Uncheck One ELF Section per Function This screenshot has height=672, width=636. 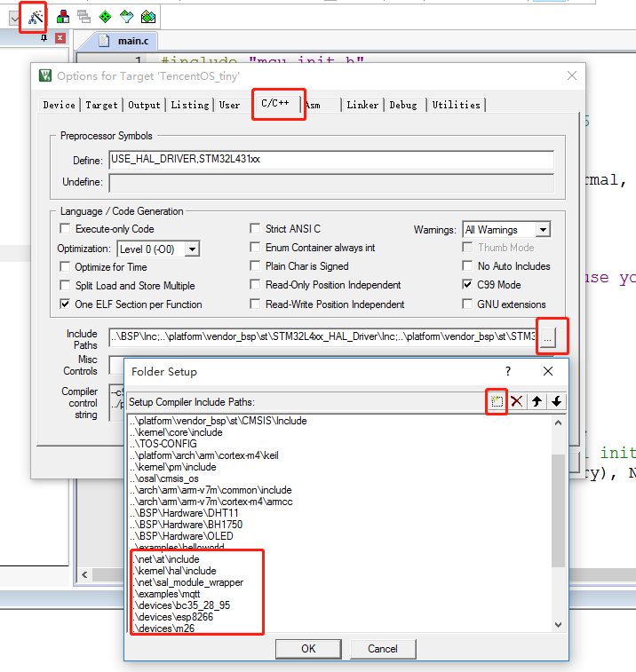(x=65, y=304)
